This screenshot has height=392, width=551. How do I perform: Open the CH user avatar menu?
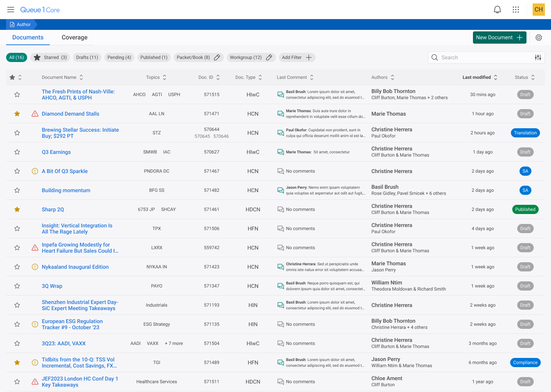[x=539, y=10]
